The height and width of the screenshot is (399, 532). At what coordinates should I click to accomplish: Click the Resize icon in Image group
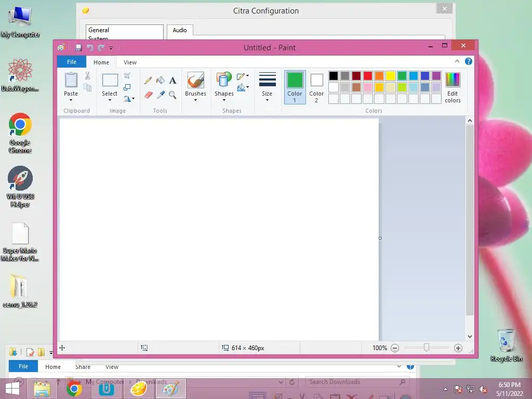pyautogui.click(x=127, y=87)
